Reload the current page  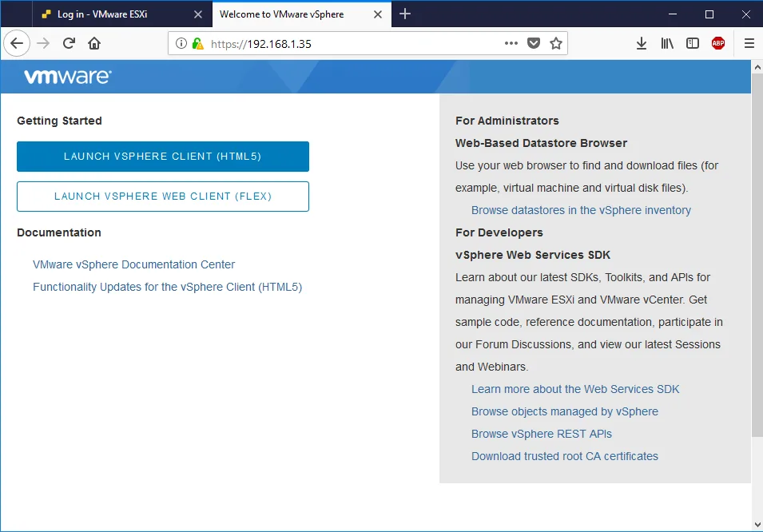pyautogui.click(x=69, y=43)
